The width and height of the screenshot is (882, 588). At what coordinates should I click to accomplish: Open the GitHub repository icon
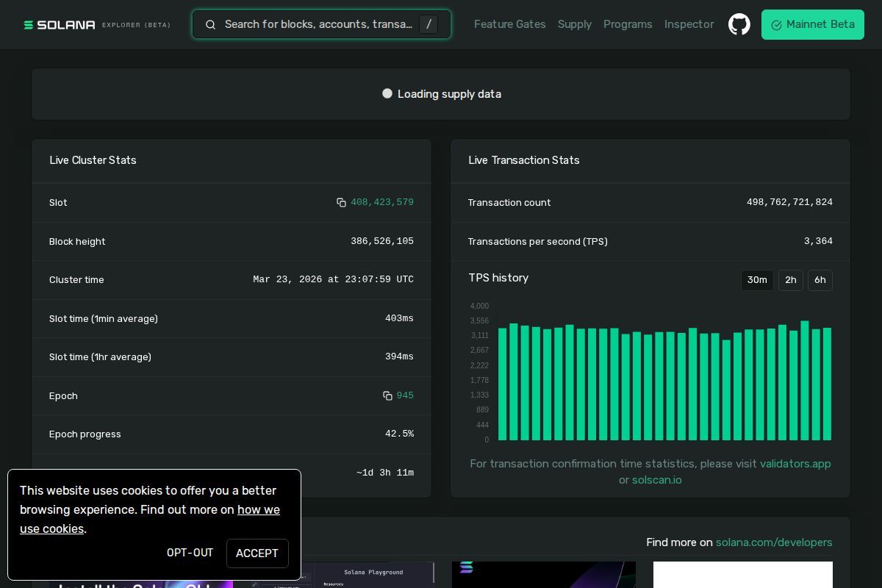[739, 24]
